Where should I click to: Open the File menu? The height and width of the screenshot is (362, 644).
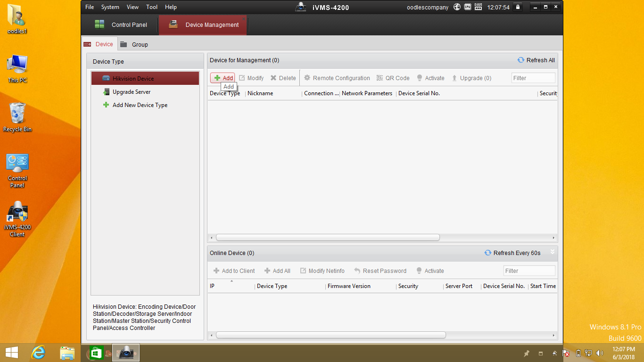(90, 7)
